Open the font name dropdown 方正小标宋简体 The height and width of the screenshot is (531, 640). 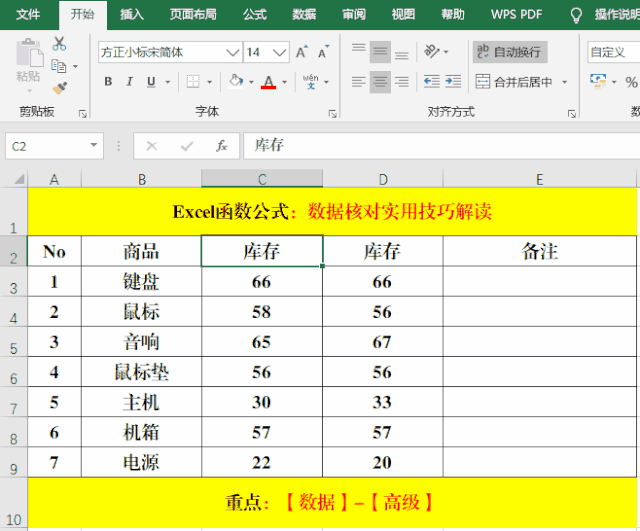coord(232,52)
